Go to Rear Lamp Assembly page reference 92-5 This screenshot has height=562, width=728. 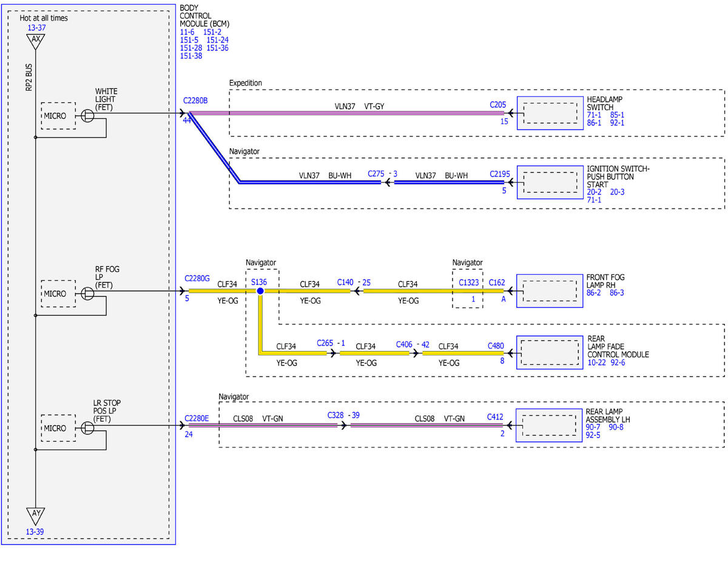tap(593, 435)
